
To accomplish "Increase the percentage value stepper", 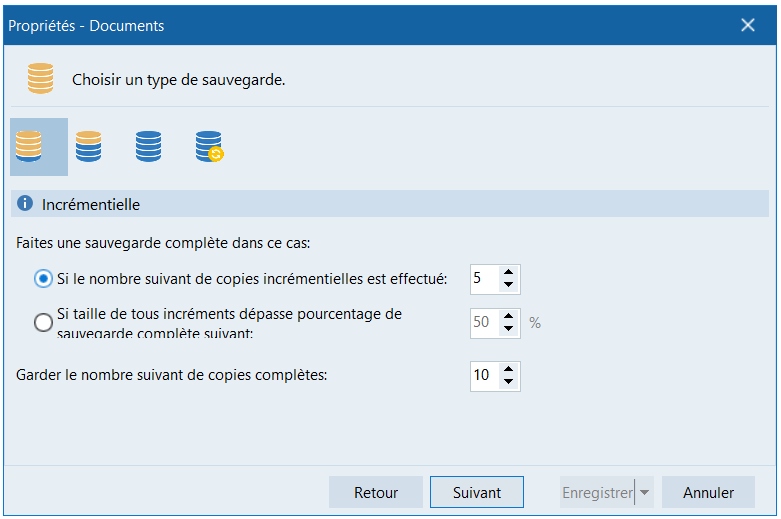I will 508,317.
